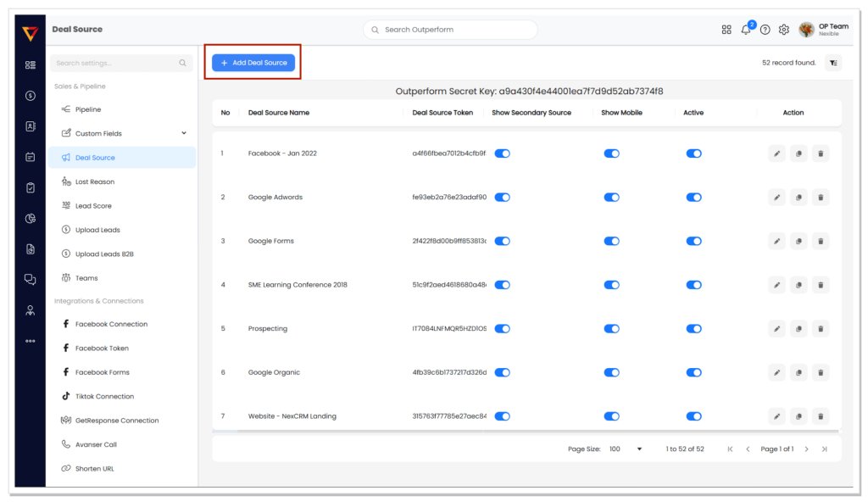
Task: Delete the Google Adwords deal source
Action: tap(821, 198)
